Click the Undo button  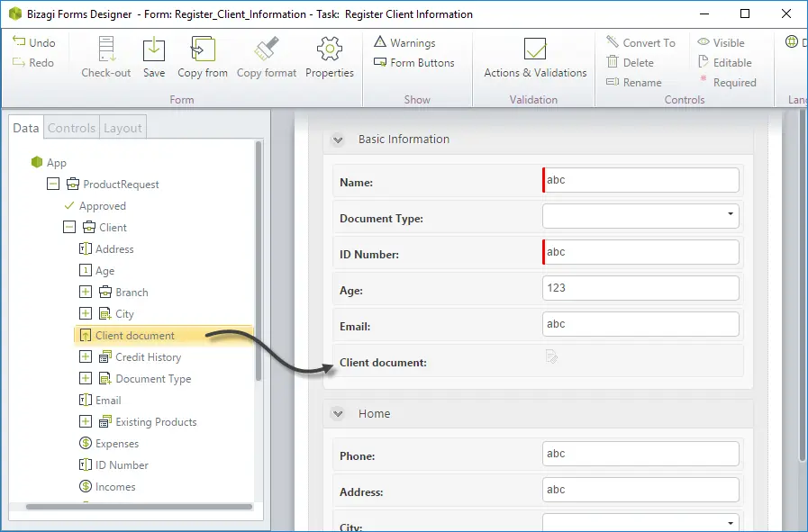click(34, 42)
